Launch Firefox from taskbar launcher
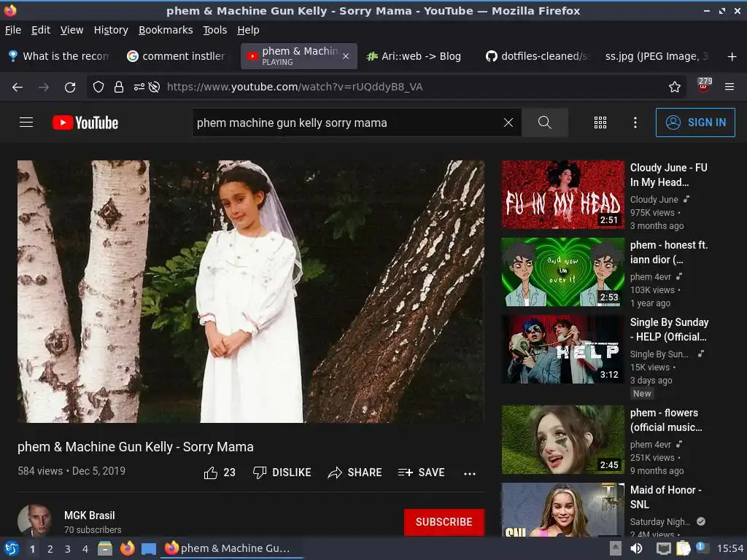Screen dimensions: 747x560 pyautogui.click(x=127, y=548)
